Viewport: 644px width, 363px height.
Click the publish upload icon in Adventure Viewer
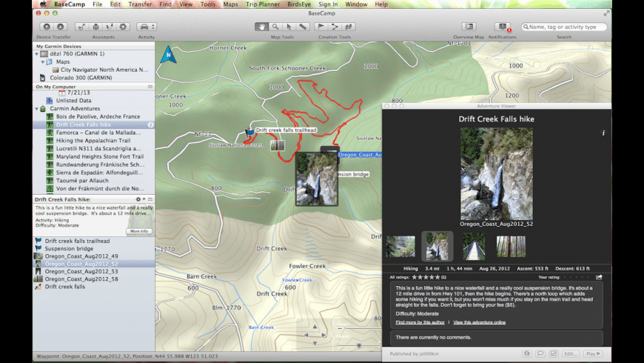pyautogui.click(x=527, y=353)
